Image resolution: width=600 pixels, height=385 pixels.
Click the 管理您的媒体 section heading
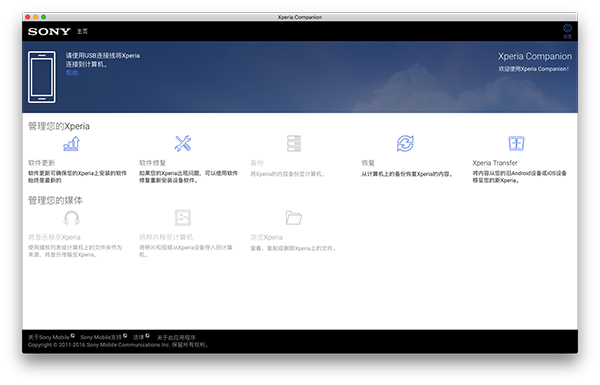[55, 200]
